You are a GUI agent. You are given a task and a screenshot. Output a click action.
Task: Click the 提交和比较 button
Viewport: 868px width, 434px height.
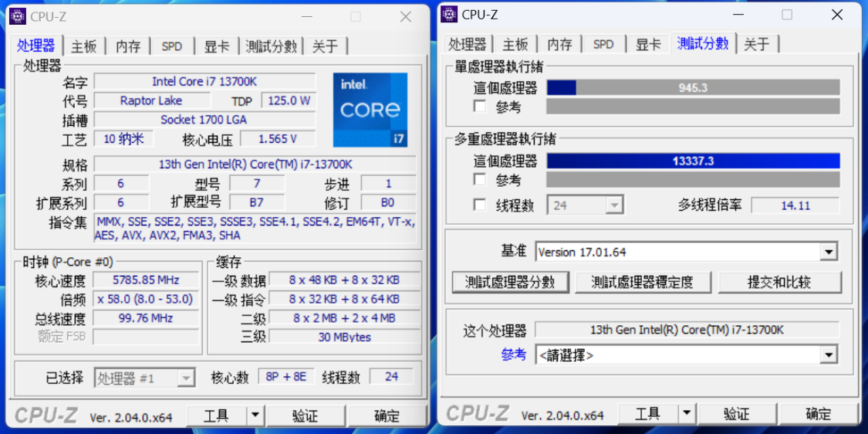coord(778,282)
